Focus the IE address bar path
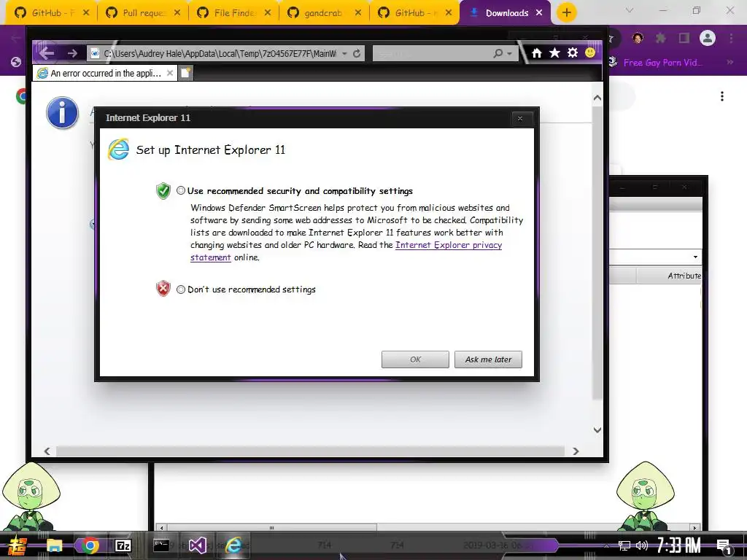Screen dimensions: 747x560 pos(219,53)
